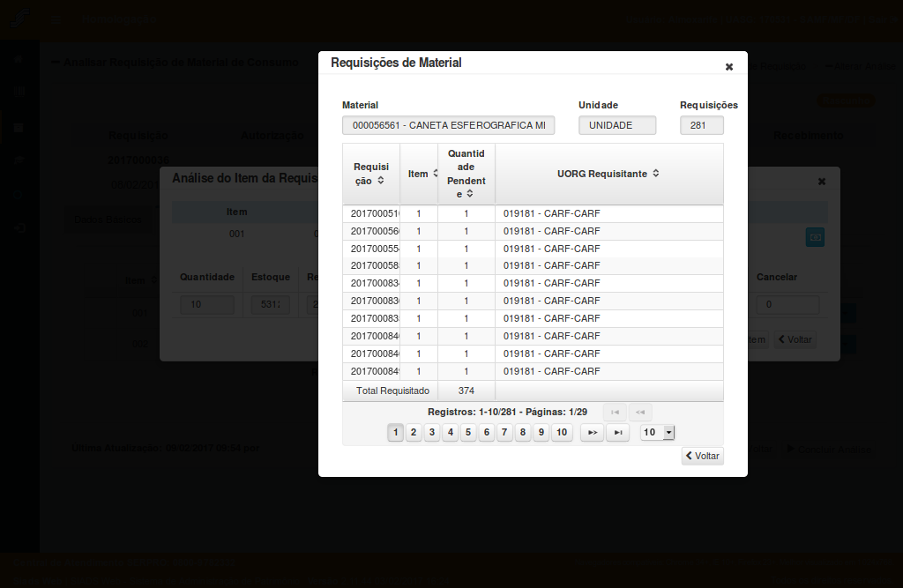Select page 9 in paginator

click(541, 433)
